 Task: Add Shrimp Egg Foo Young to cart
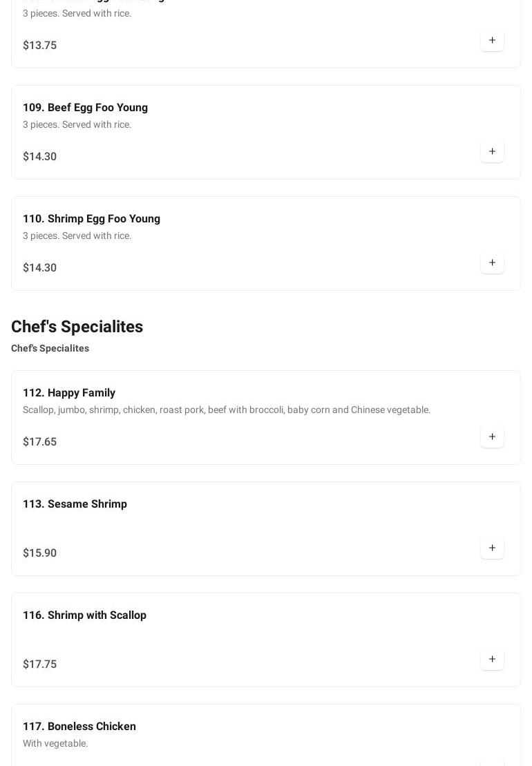(x=492, y=263)
